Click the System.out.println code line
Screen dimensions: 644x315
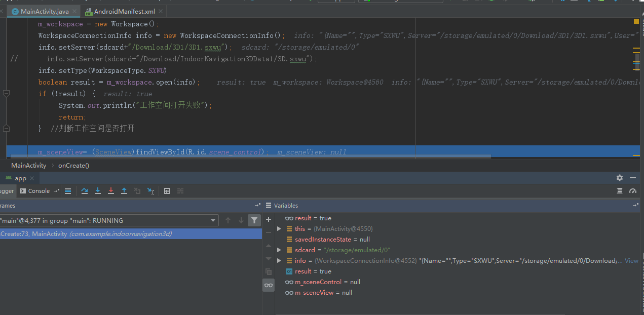point(135,105)
